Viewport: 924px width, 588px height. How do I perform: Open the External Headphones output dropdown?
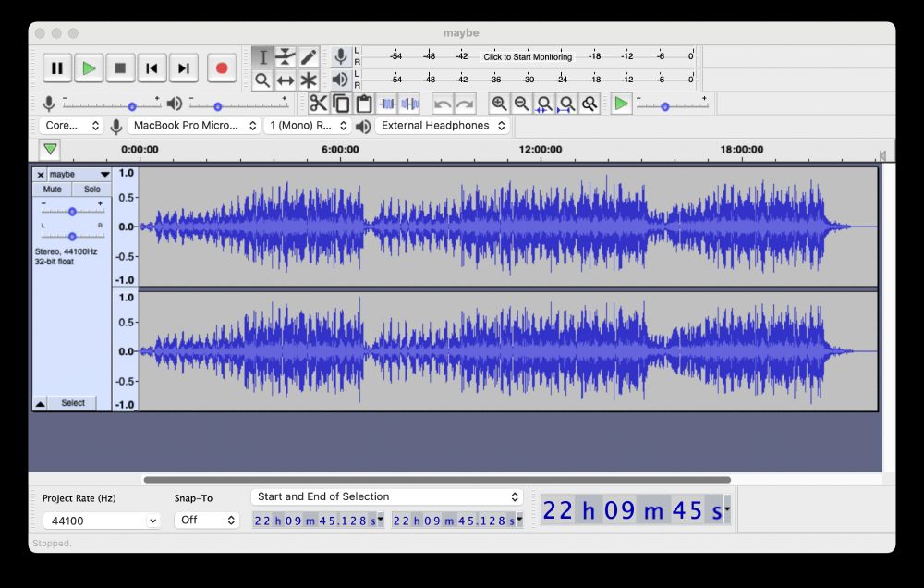point(442,126)
